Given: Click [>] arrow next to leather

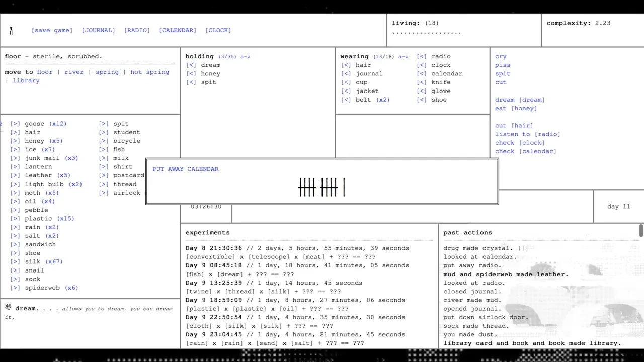Looking at the screenshot, I should tap(15, 175).
